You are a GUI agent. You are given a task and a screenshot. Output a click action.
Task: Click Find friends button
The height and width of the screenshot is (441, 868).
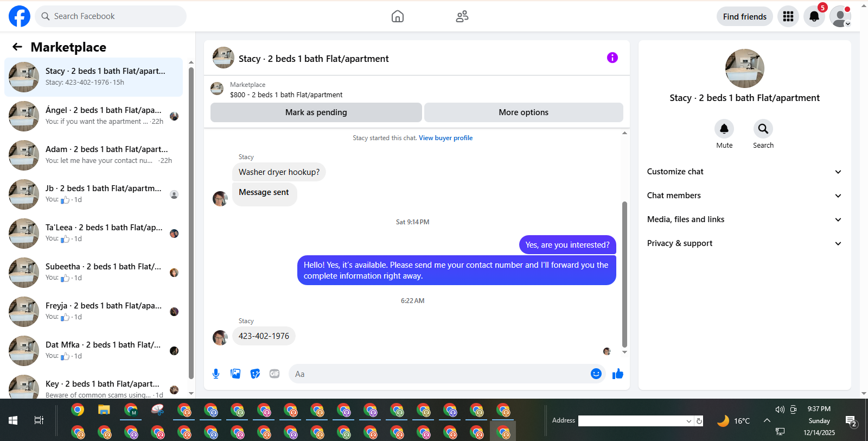745,16
